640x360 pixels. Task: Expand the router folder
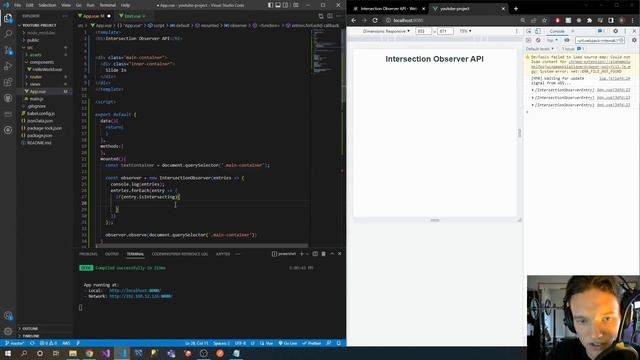pos(35,77)
